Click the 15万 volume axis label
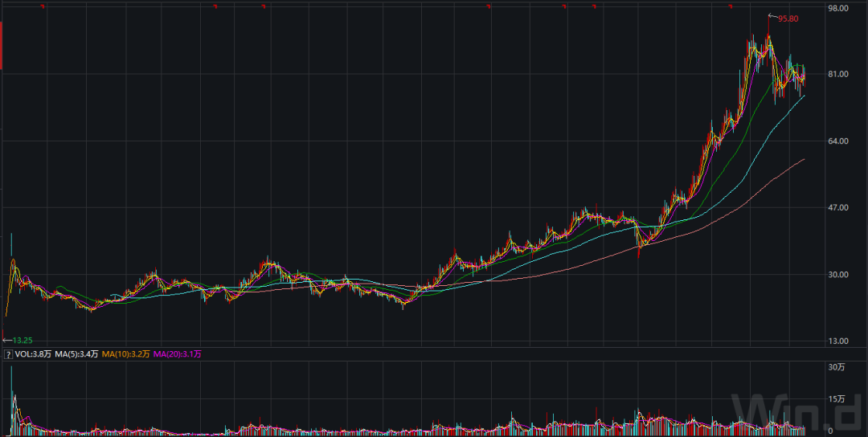Viewport: 868px width, 437px height. [836, 399]
